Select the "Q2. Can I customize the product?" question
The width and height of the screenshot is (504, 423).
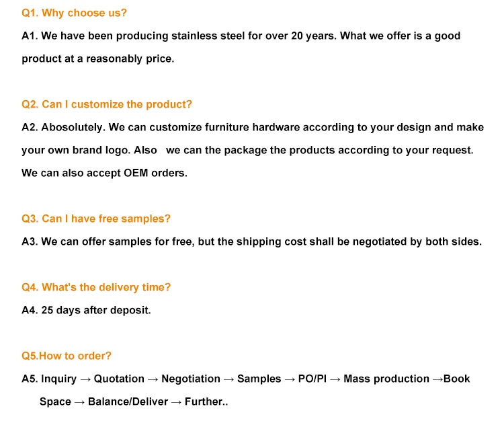(x=107, y=104)
